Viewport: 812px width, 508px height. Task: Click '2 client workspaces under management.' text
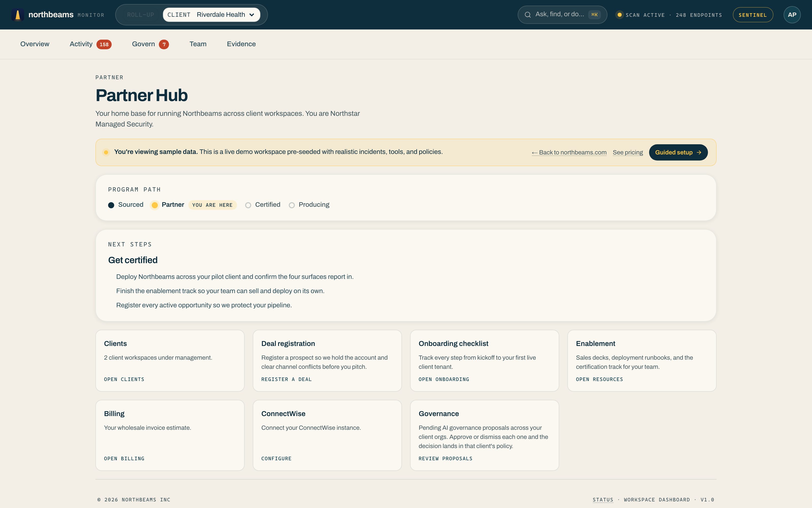point(158,357)
